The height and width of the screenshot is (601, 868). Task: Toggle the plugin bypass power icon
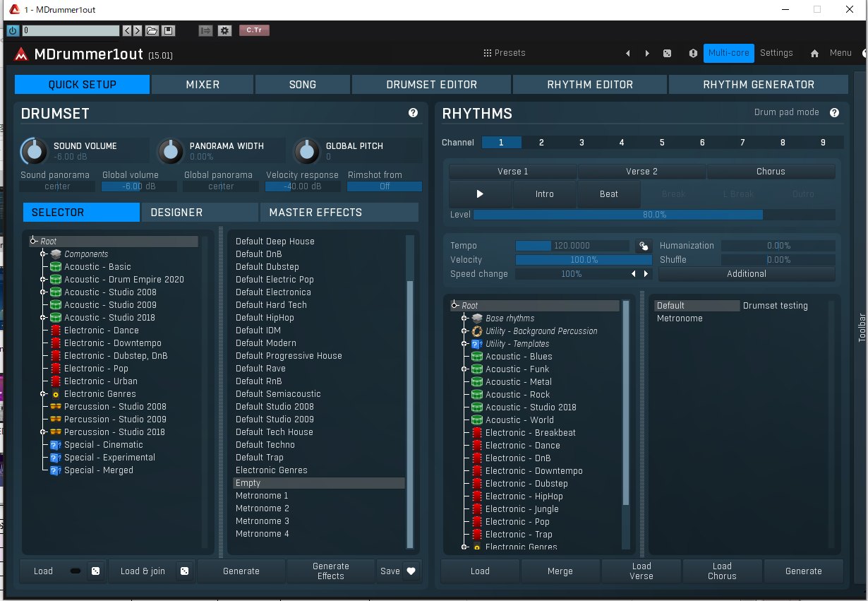13,30
